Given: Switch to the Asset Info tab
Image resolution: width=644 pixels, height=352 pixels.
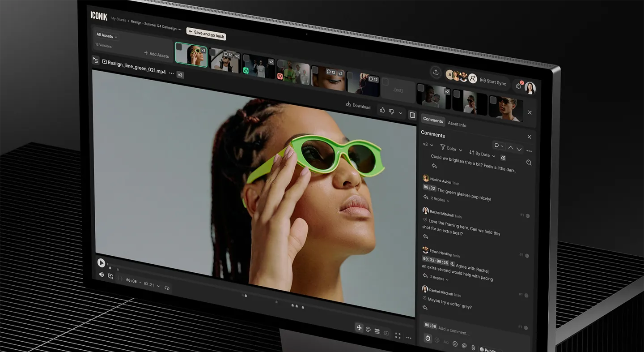Looking at the screenshot, I should (457, 124).
